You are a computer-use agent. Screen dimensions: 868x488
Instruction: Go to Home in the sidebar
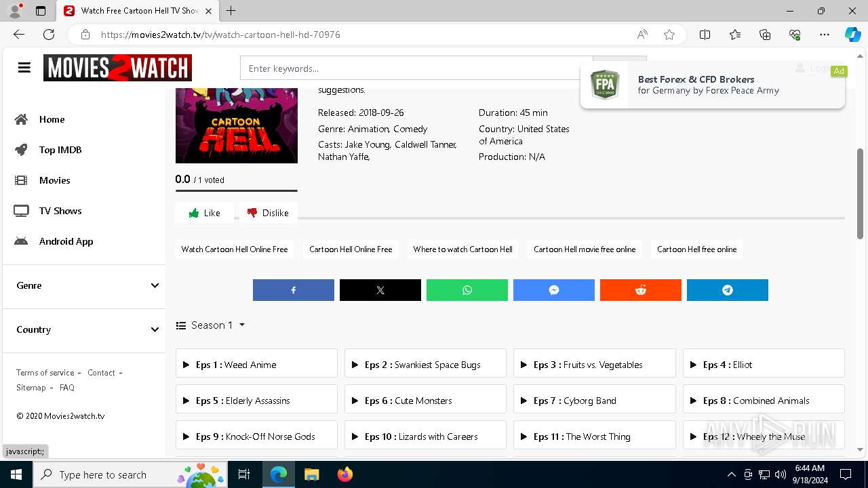tap(52, 119)
